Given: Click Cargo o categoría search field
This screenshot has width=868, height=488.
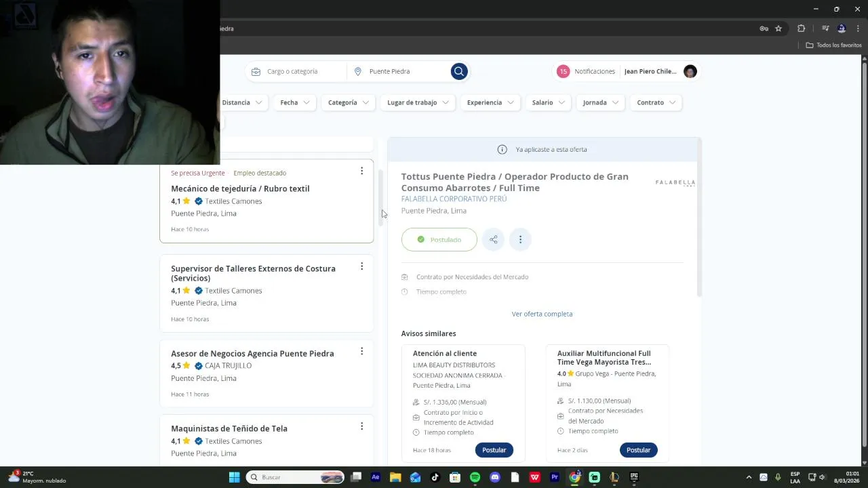Looking at the screenshot, I should (296, 71).
